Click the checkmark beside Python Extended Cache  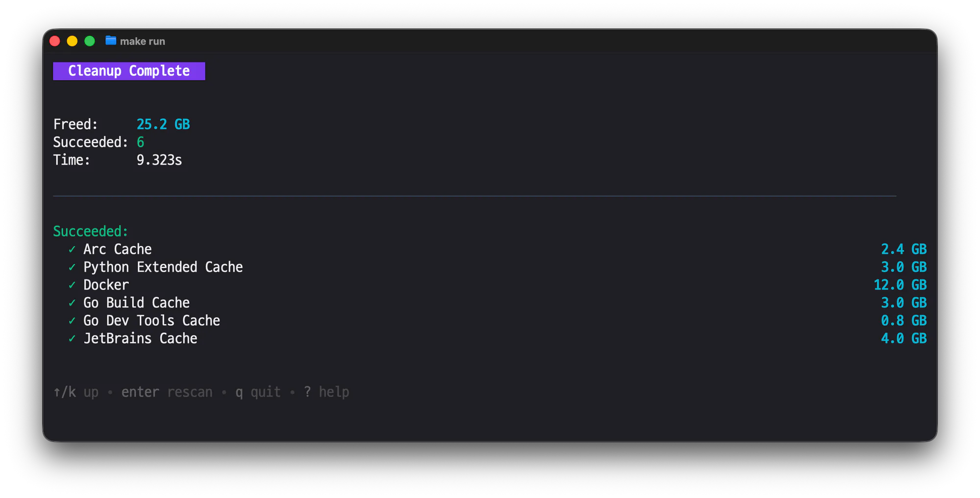(72, 267)
